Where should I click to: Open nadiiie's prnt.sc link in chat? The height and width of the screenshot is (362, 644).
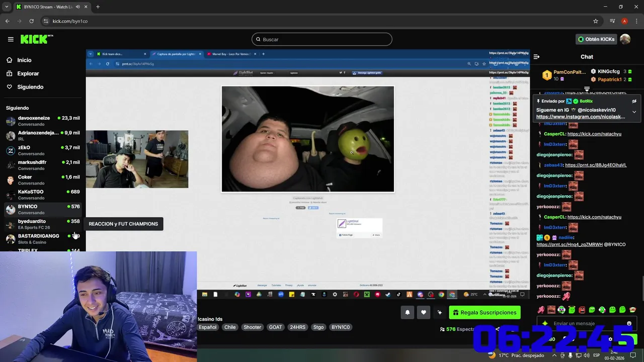click(570, 244)
